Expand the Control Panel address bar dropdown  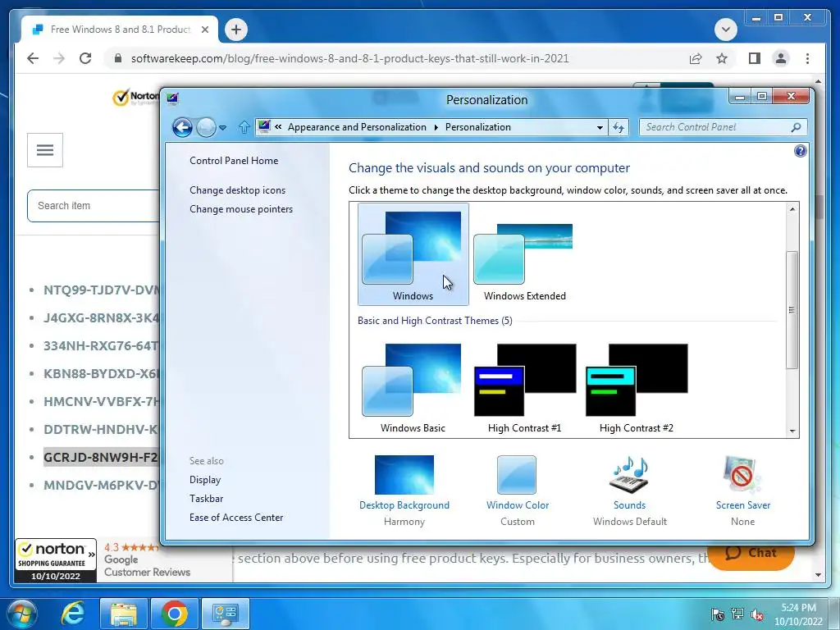coord(600,127)
